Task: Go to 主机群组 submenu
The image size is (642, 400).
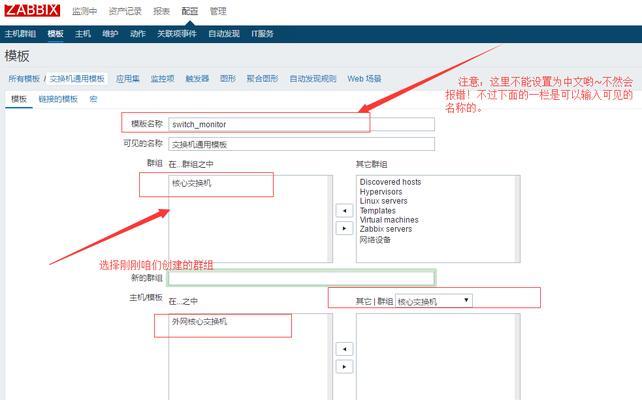Action: pos(20,34)
